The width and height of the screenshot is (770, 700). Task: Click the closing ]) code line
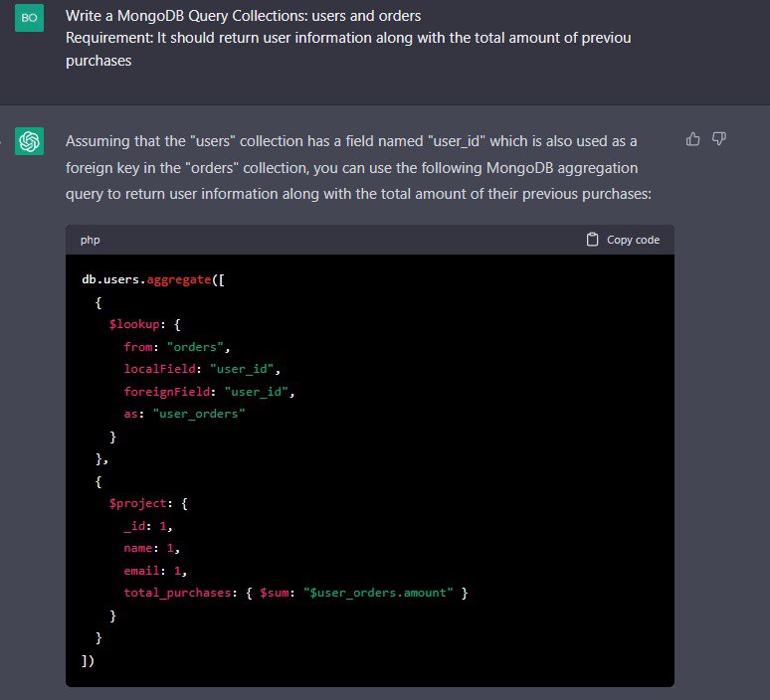pyautogui.click(x=88, y=661)
